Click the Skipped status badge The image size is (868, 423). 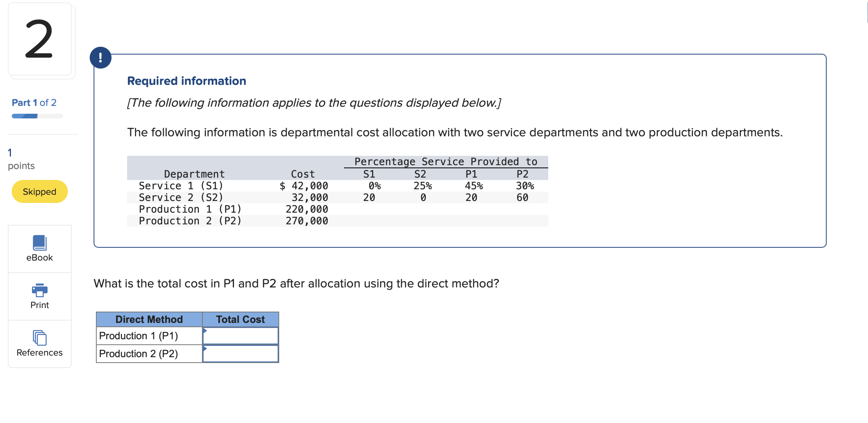(x=39, y=192)
